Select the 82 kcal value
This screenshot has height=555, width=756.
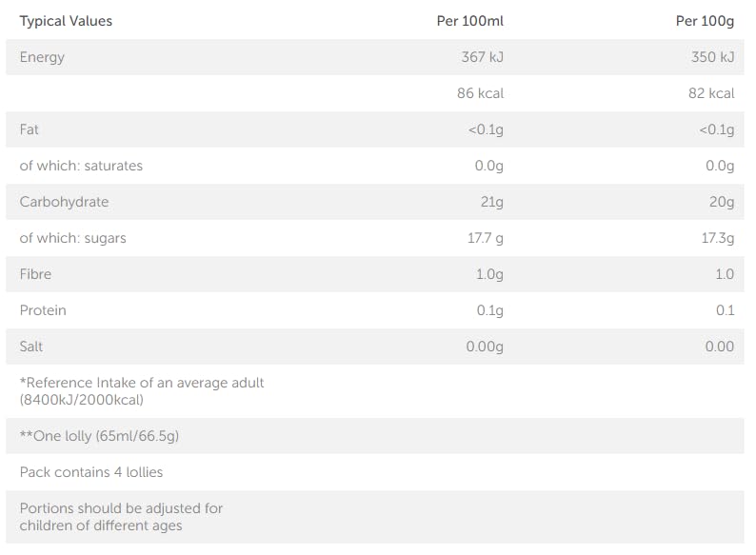click(x=710, y=93)
